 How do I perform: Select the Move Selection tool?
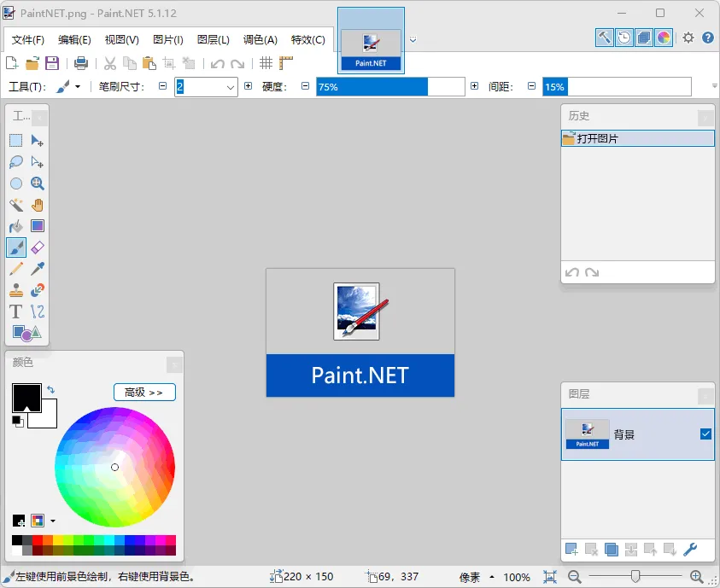pyautogui.click(x=38, y=161)
